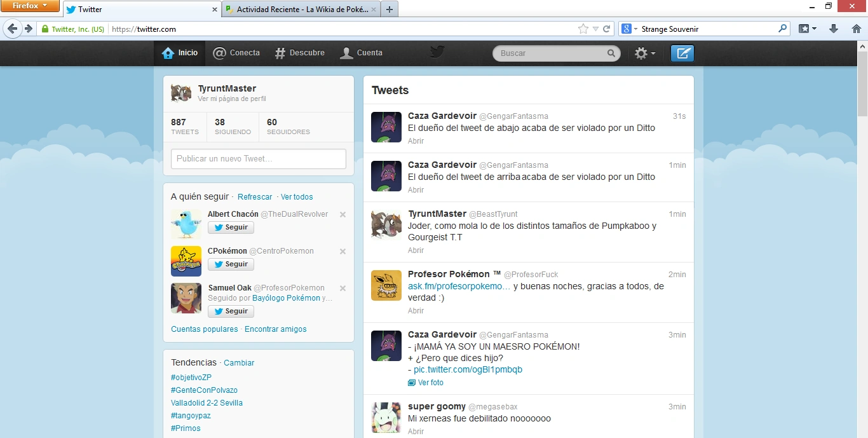Open the URL history dropdown arrow
Image resolution: width=868 pixels, height=438 pixels.
(595, 29)
